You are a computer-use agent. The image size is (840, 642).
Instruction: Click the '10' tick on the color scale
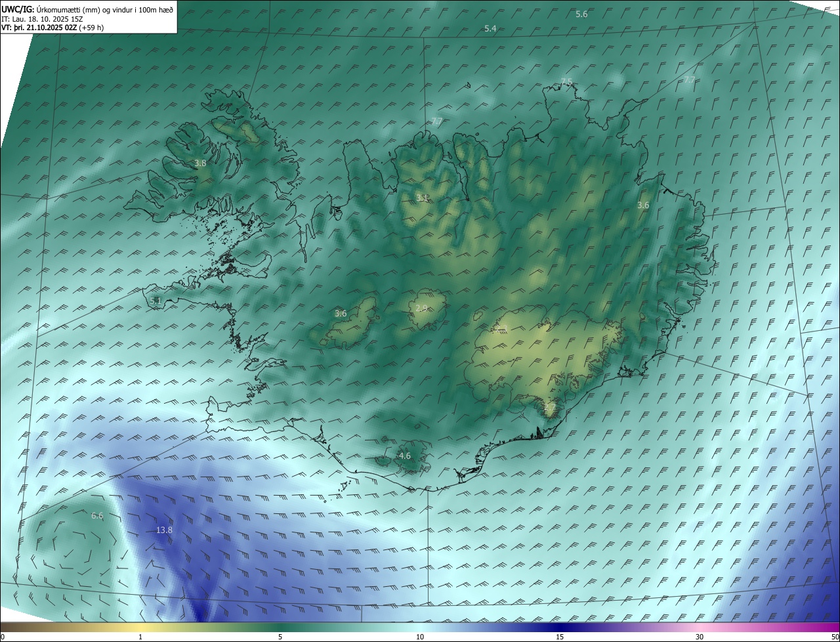pyautogui.click(x=420, y=637)
